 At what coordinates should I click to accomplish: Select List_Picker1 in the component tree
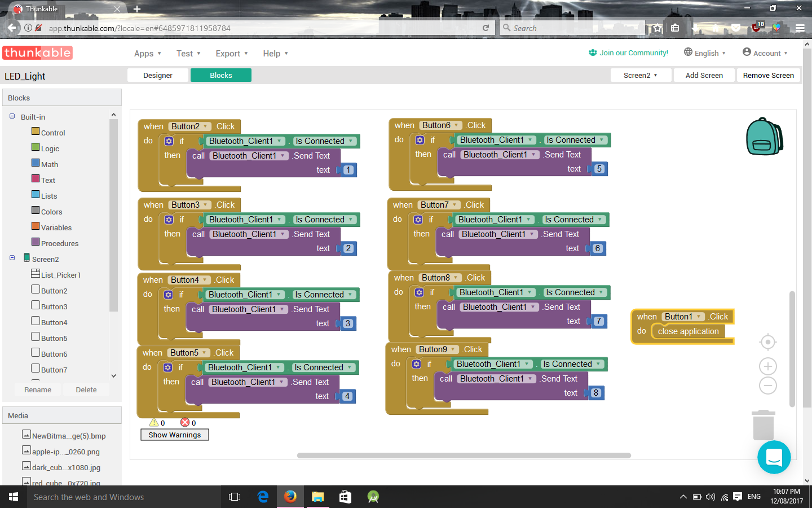(56, 274)
